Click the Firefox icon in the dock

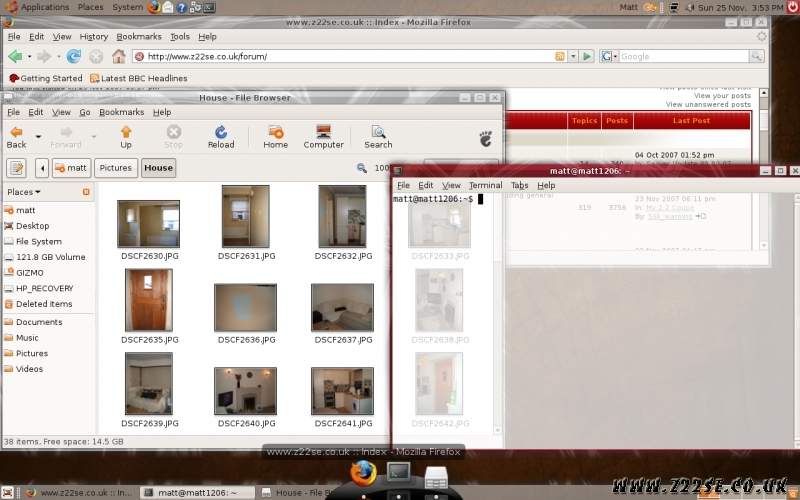[x=363, y=473]
